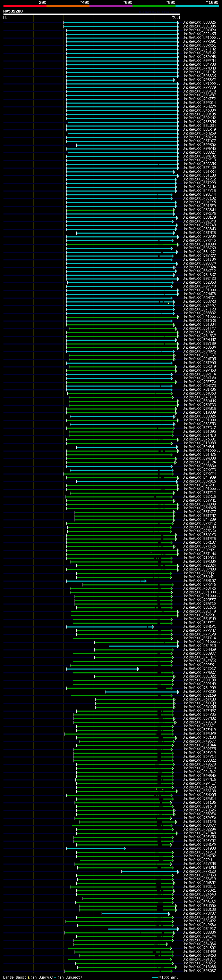Click the UniRef100_Q45UB0 label
Viewport: 222px width, 980px height.
click(x=199, y=110)
